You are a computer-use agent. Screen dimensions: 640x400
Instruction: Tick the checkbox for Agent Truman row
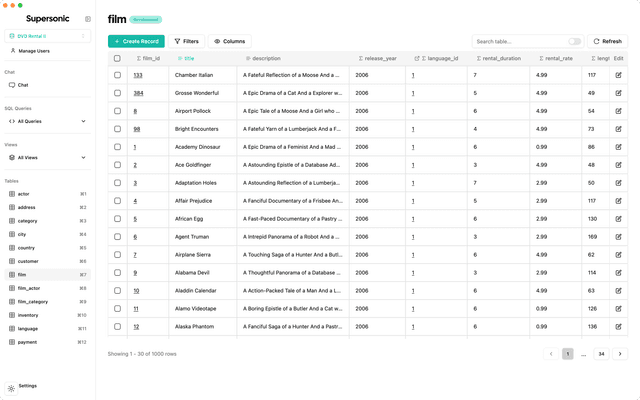click(117, 237)
